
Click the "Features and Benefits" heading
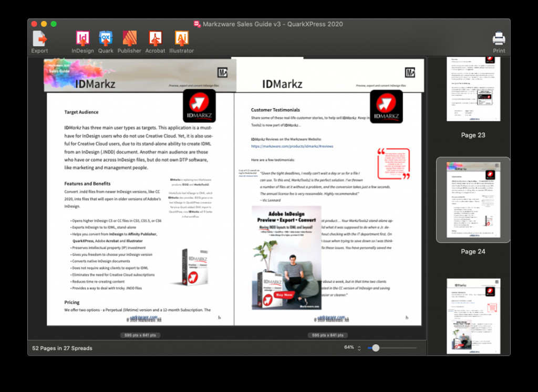(x=88, y=184)
